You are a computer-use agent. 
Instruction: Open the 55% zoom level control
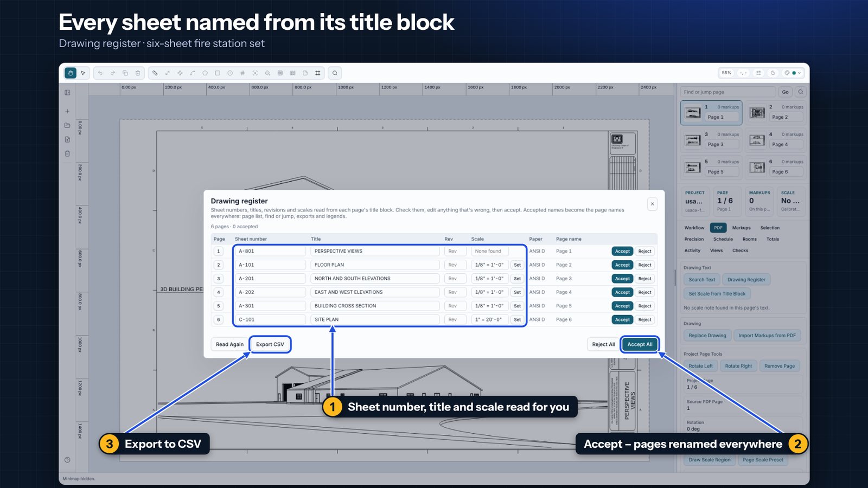(726, 73)
